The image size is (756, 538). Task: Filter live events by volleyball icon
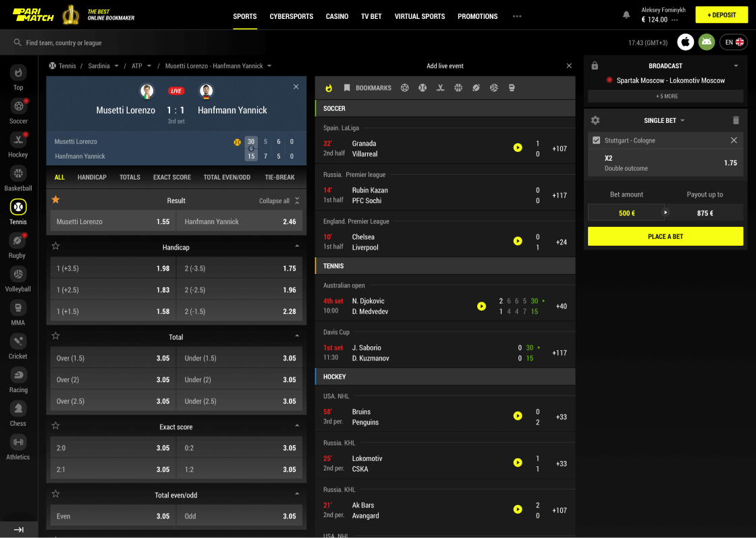click(x=493, y=88)
